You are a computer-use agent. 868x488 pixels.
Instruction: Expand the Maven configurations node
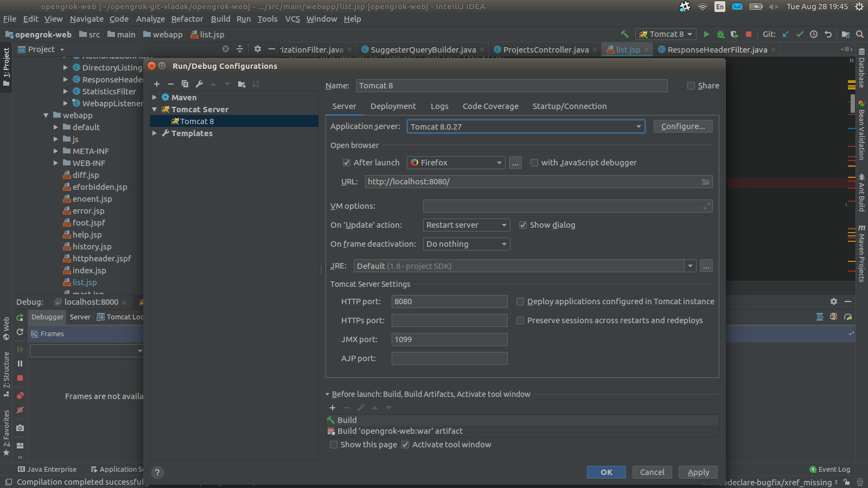(155, 98)
